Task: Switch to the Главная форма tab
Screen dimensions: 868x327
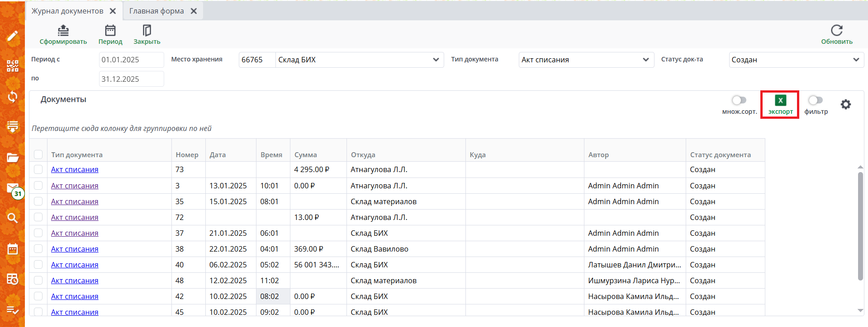Action: [x=157, y=11]
